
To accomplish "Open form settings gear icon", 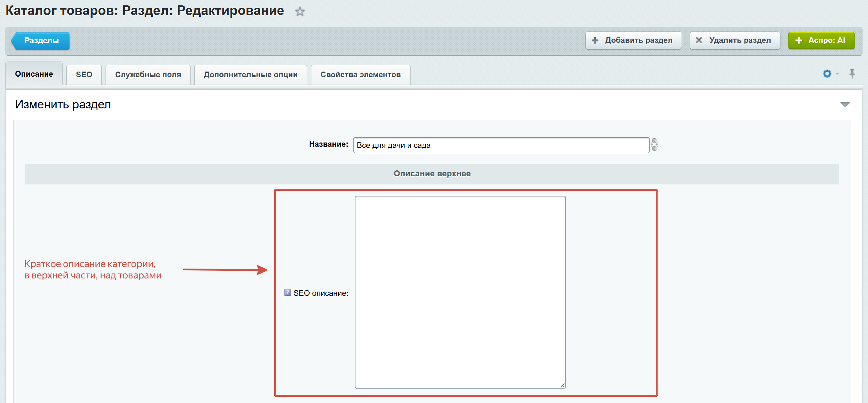I will [827, 73].
